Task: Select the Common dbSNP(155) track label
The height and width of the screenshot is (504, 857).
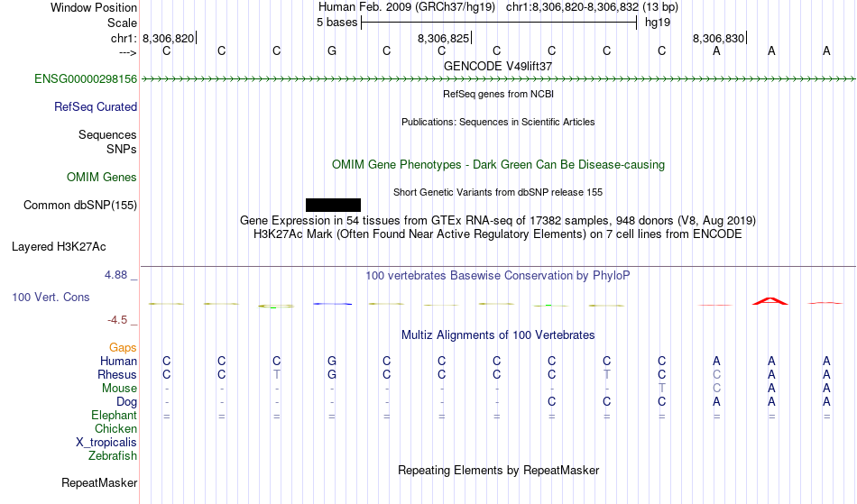Action: pos(80,206)
